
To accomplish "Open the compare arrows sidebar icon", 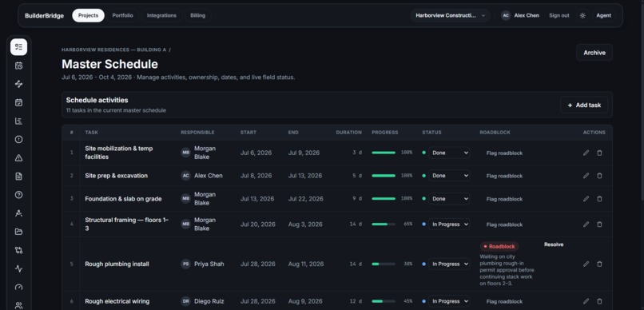I will click(x=18, y=250).
